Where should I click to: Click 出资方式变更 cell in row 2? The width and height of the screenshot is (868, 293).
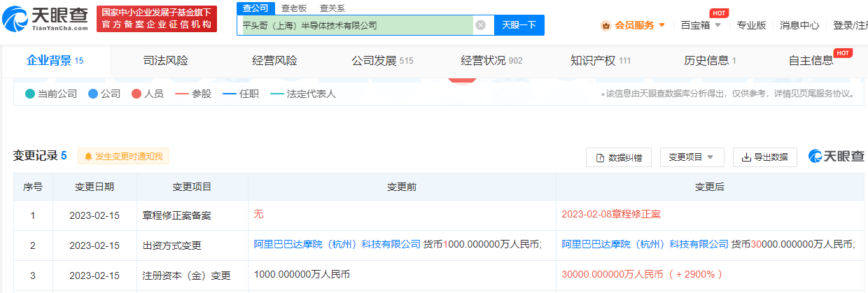pyautogui.click(x=192, y=245)
